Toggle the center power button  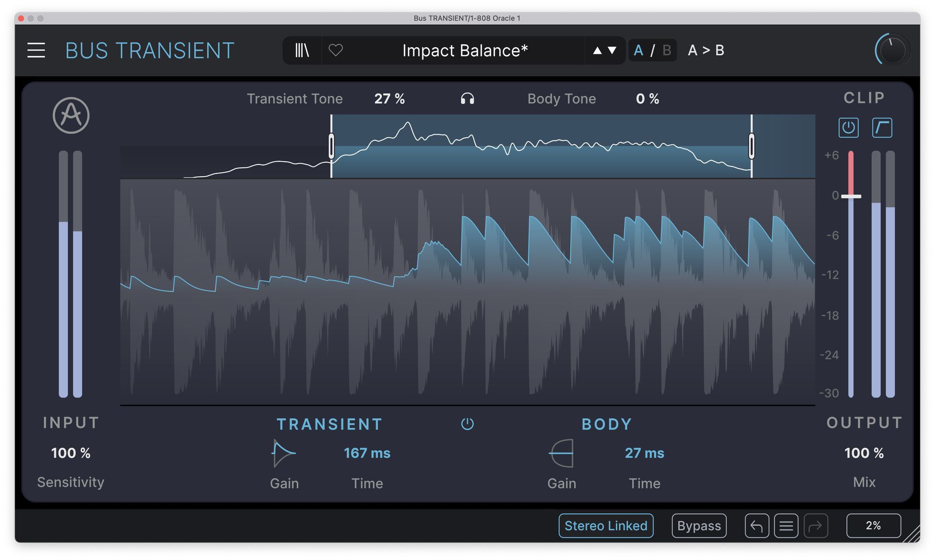467,424
